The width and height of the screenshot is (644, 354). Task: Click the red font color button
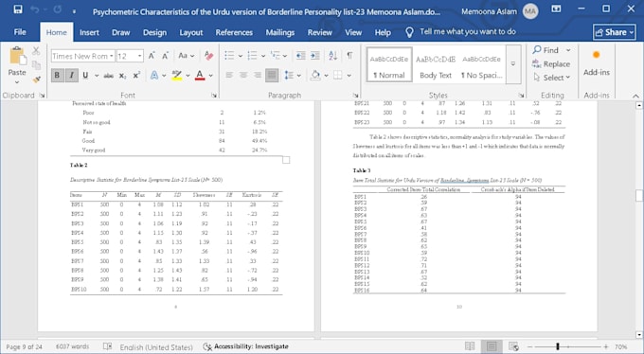tap(200, 76)
